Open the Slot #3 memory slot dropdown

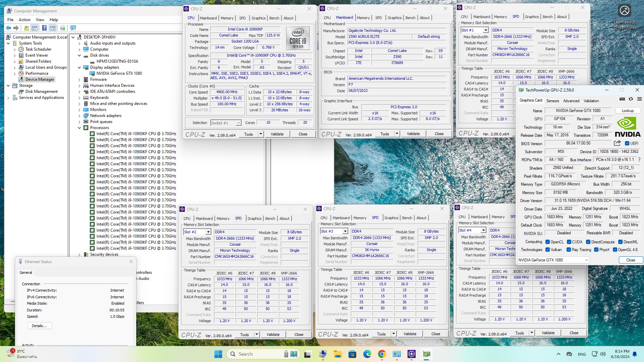345,231
